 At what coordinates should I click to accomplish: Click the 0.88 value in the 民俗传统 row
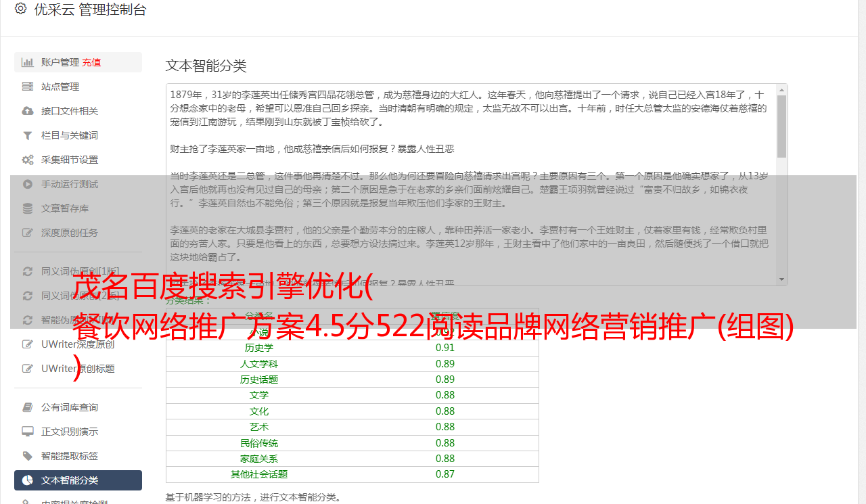(x=445, y=443)
